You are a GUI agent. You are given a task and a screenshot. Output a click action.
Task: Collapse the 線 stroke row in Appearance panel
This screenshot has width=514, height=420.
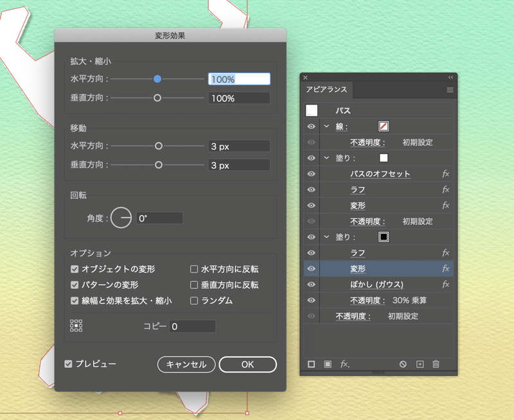coord(327,126)
